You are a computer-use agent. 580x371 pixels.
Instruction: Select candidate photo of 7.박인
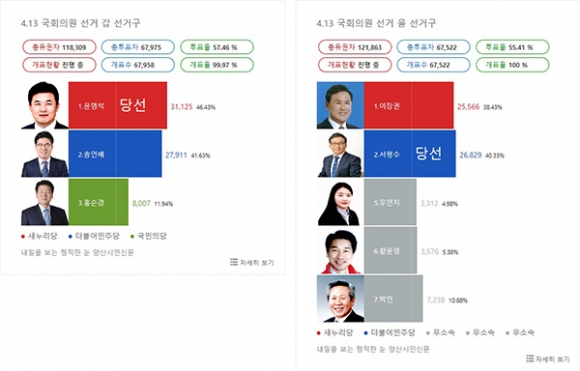pos(340,299)
